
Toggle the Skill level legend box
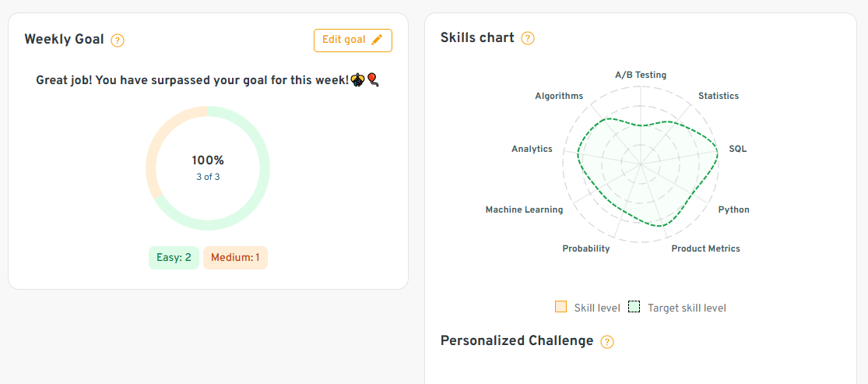[561, 307]
